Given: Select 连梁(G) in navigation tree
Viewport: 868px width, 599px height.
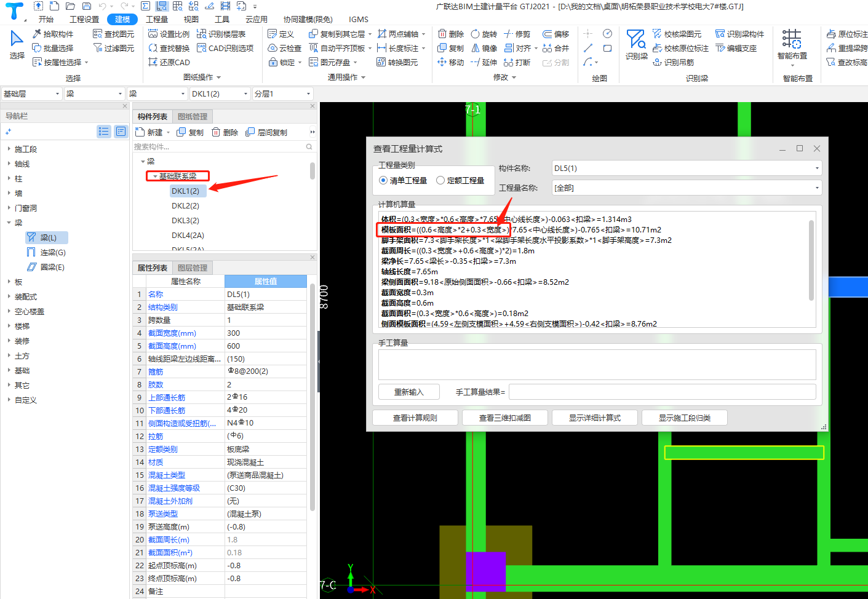Looking at the screenshot, I should [x=47, y=252].
